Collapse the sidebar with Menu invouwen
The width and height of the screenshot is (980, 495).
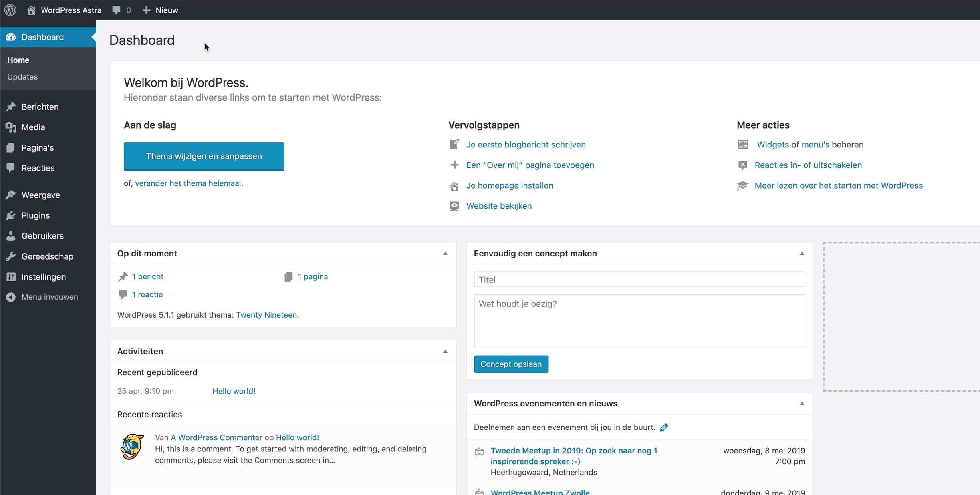[x=49, y=297]
